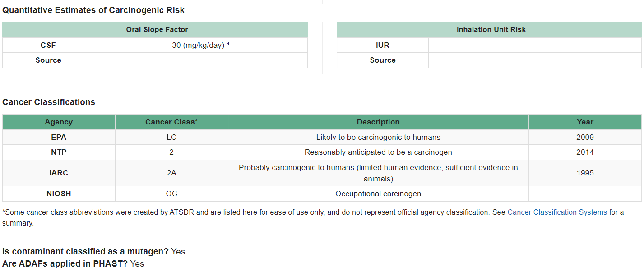
Task: Click the empty IUR value cell
Action: click(x=535, y=45)
